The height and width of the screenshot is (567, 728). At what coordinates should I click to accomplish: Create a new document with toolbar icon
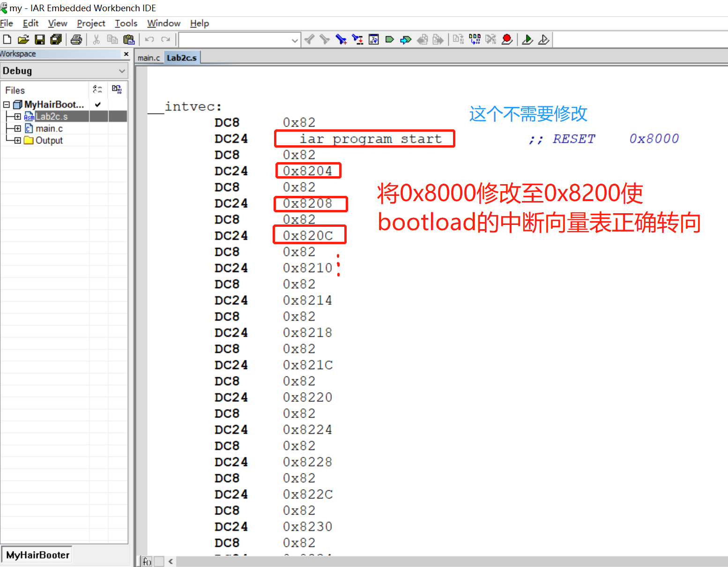coord(7,39)
